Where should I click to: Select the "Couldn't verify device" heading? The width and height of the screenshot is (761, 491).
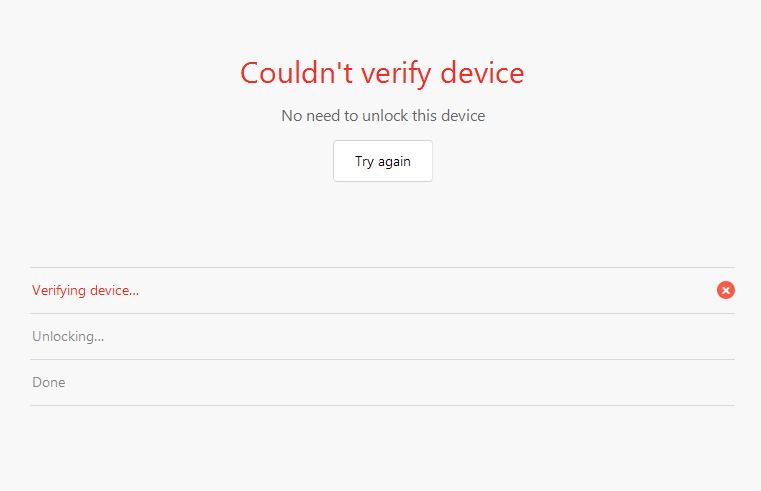(382, 73)
